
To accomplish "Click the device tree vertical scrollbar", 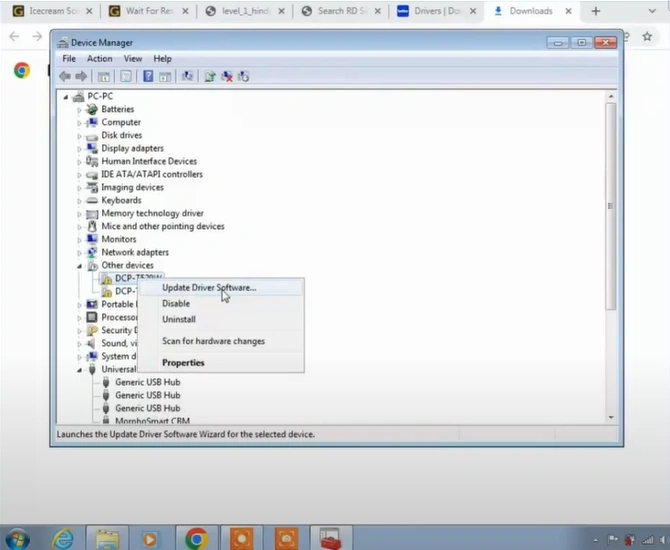I will [x=610, y=250].
